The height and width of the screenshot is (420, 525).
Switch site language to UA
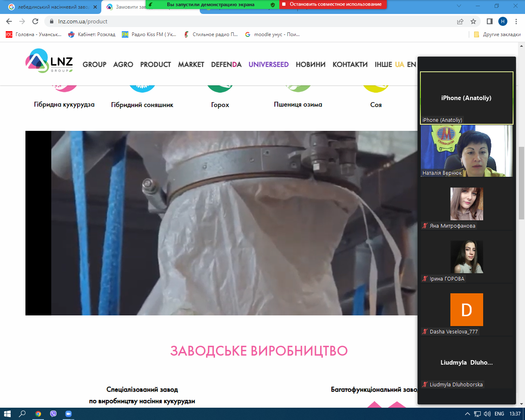click(x=399, y=64)
